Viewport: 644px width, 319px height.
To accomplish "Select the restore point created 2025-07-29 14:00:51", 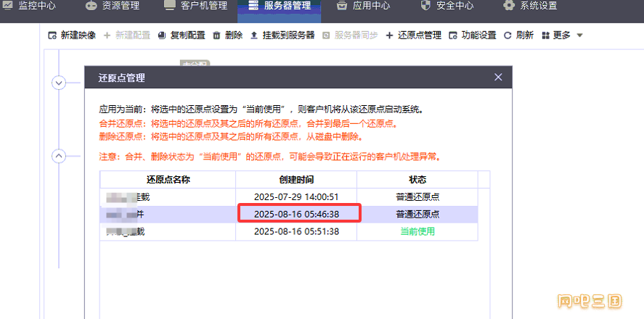I will 296,196.
